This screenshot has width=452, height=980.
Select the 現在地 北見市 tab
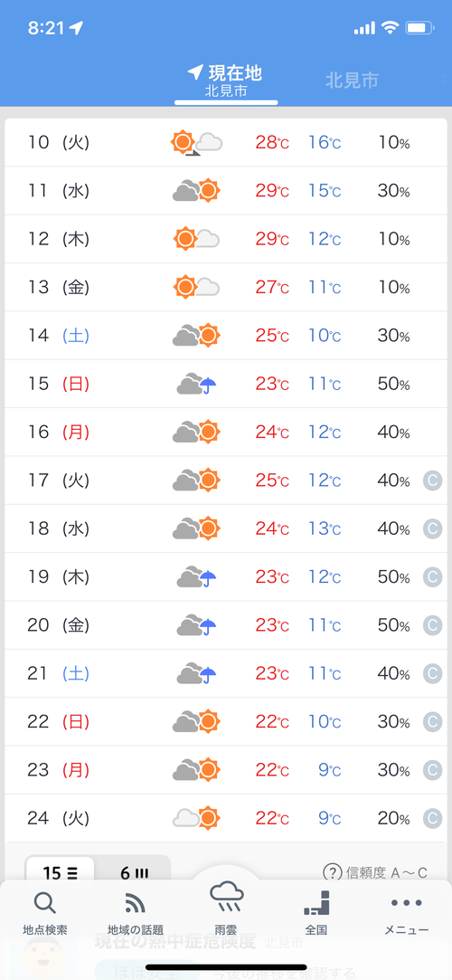click(226, 81)
